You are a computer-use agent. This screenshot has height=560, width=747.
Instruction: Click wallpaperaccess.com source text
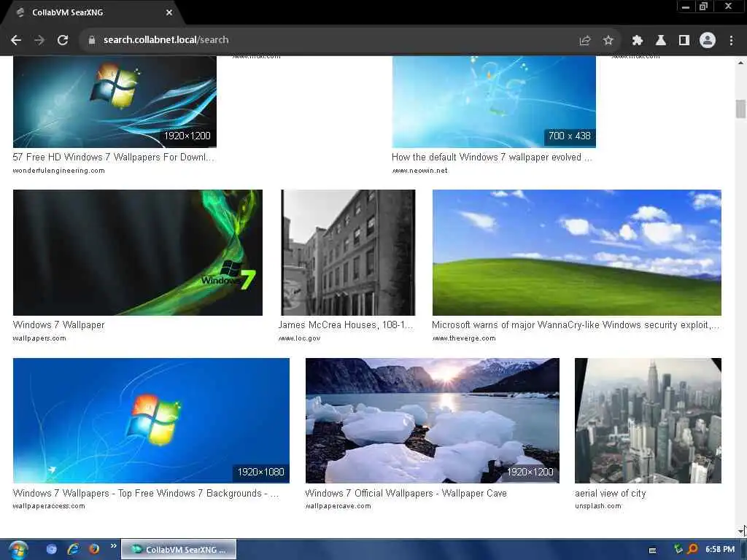tap(49, 506)
